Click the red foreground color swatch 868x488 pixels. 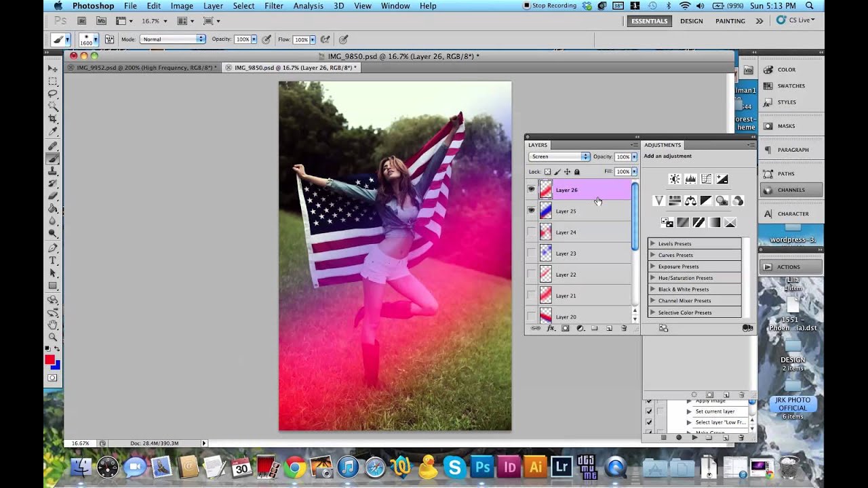[50, 359]
